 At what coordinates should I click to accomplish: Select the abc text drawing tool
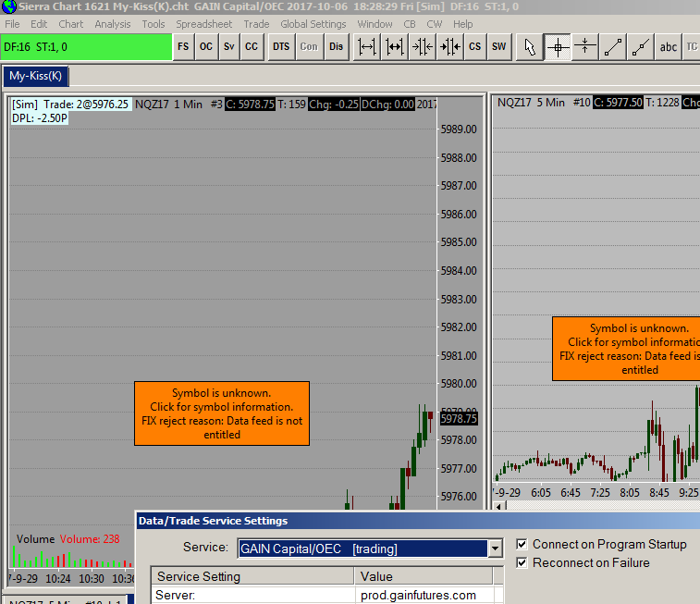(669, 47)
